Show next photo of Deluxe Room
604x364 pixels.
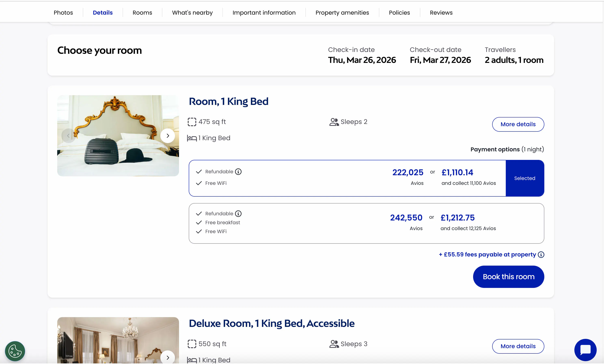[x=168, y=357]
